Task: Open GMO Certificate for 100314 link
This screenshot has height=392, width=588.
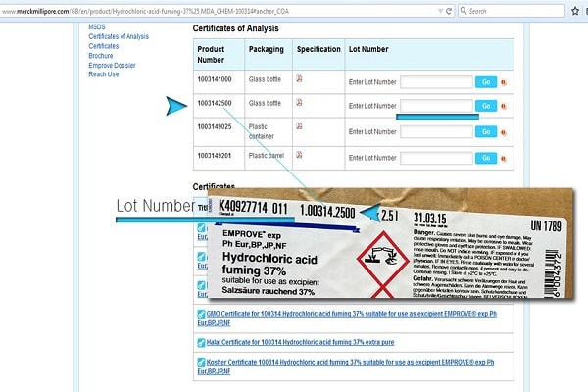Action: coord(347,318)
